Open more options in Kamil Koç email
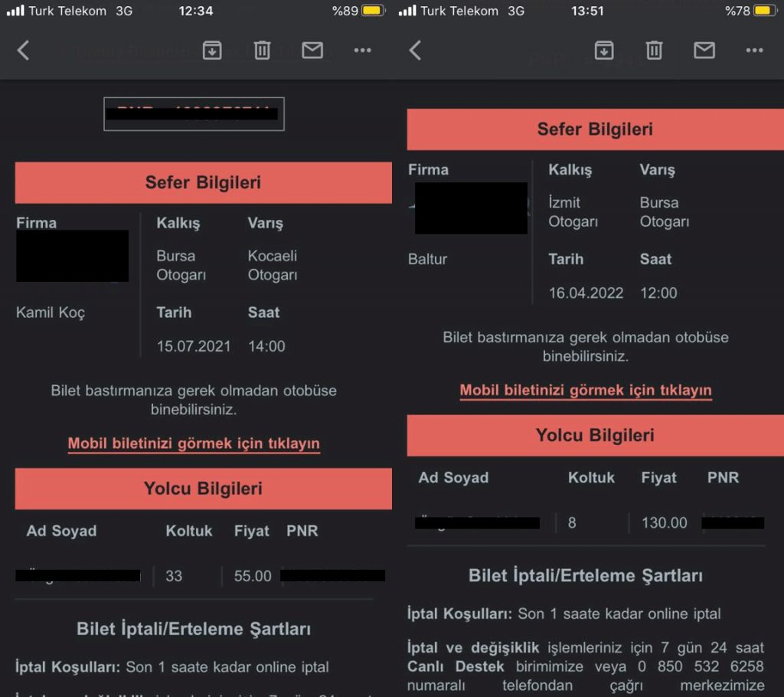 click(x=362, y=51)
